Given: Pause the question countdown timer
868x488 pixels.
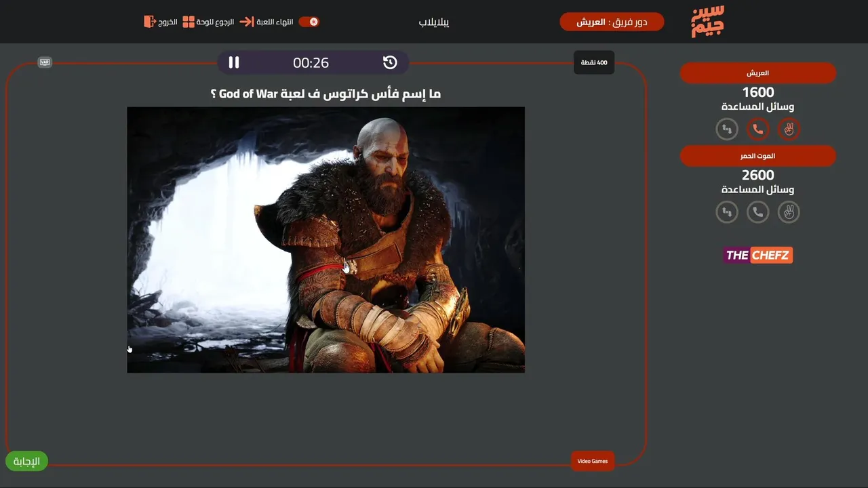Looking at the screenshot, I should point(234,62).
